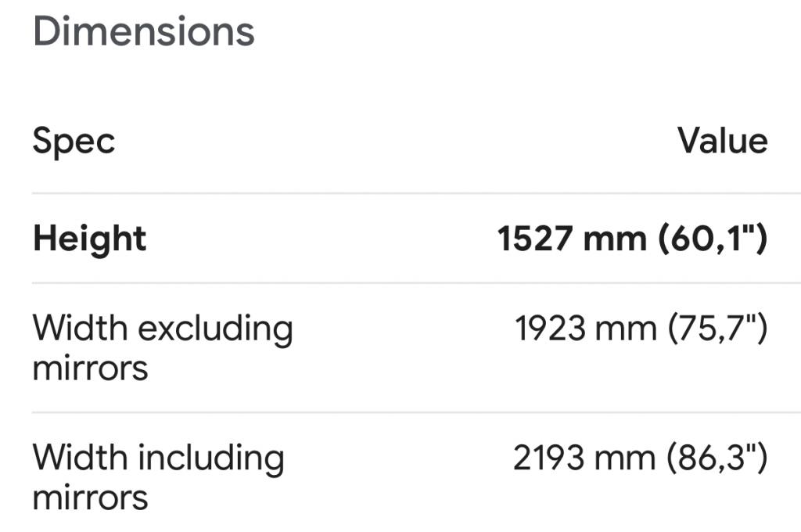Click the bold Height row label
This screenshot has height=532, width=801.
89,239
